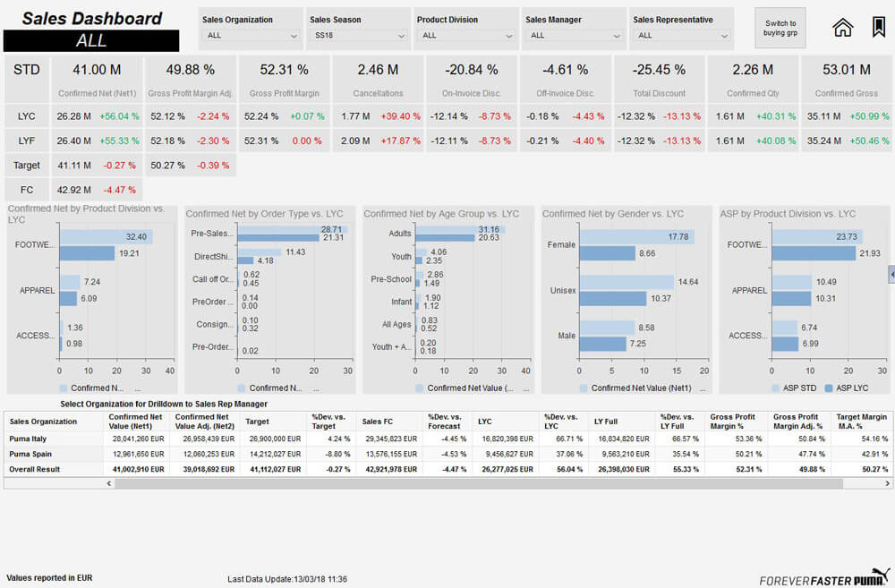Click the -20.84 % On-Invoice Disc. KPI
The image size is (895, 588).
point(472,78)
